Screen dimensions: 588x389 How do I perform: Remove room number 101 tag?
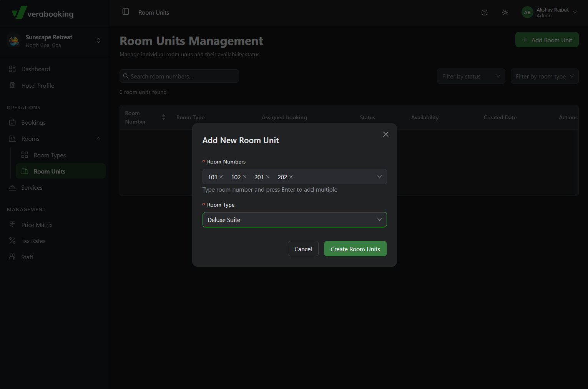pyautogui.click(x=221, y=177)
